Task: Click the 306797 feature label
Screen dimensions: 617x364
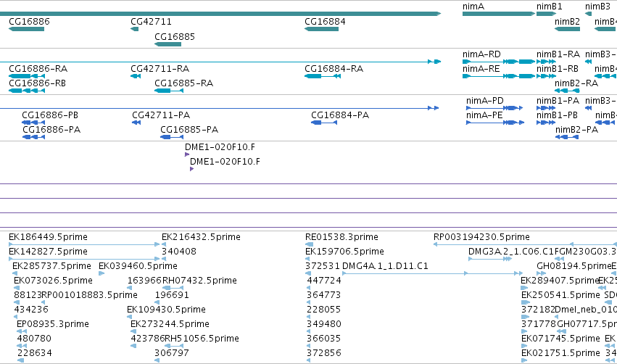Action: [172, 353]
